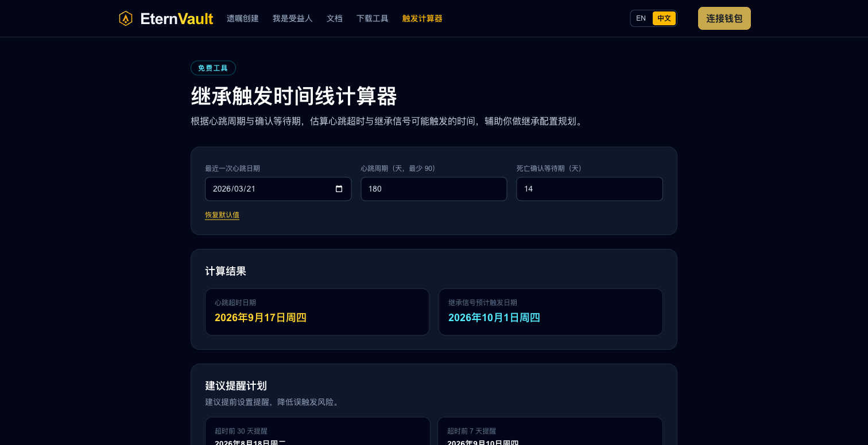The height and width of the screenshot is (445, 868).
Task: Click the 超时前 30 天提醒 card
Action: coord(317,436)
